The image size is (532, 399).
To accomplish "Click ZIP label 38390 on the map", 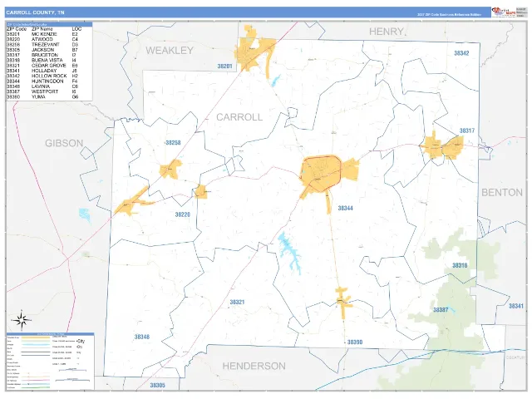I will click(x=355, y=342).
